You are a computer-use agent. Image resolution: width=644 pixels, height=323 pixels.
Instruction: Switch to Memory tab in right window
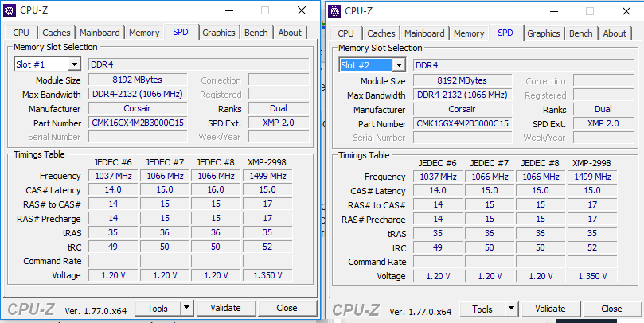[x=469, y=33]
